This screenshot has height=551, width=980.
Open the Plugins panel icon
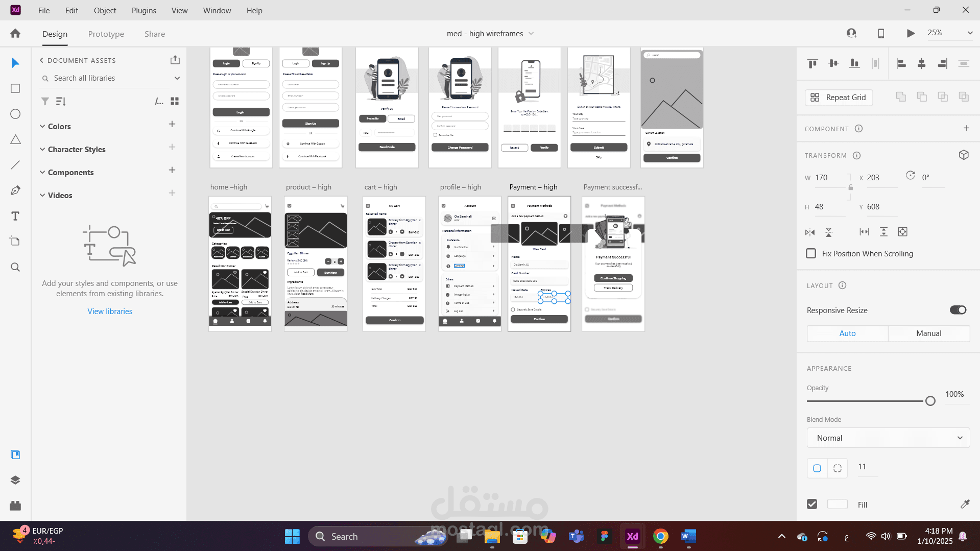15,506
